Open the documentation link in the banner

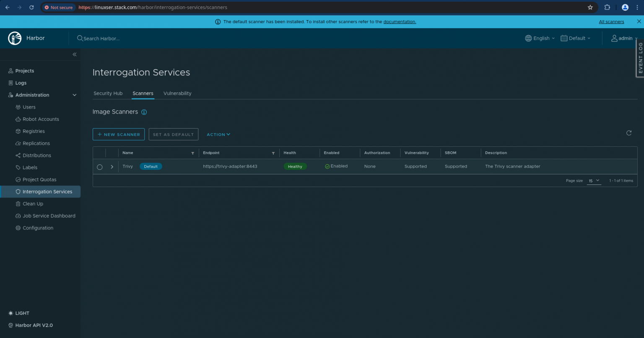(x=400, y=21)
